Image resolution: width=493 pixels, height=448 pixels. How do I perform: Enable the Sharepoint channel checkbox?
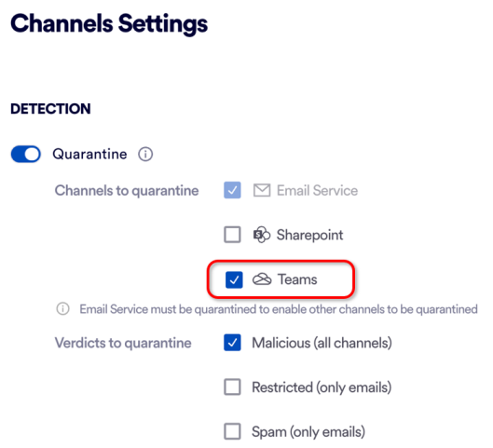pos(232,235)
